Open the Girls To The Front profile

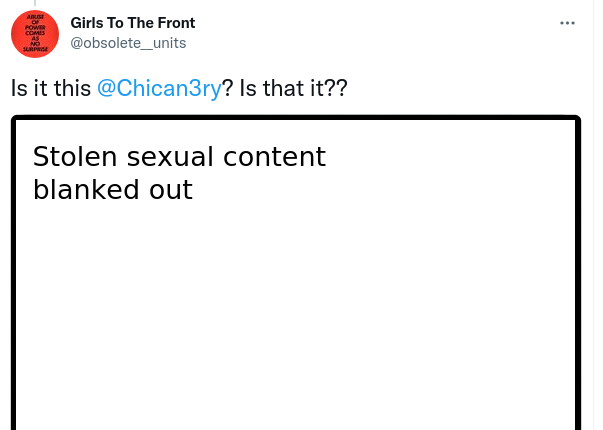tap(133, 22)
